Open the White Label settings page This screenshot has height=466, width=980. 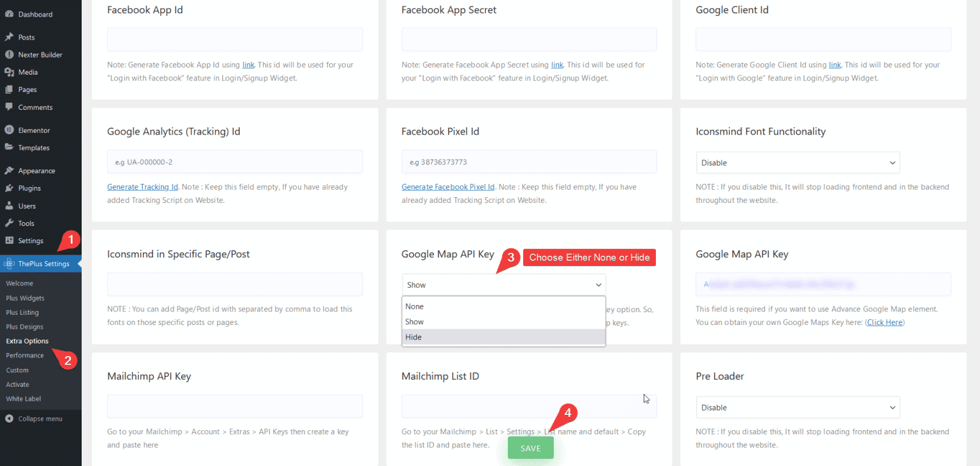pyautogui.click(x=24, y=398)
